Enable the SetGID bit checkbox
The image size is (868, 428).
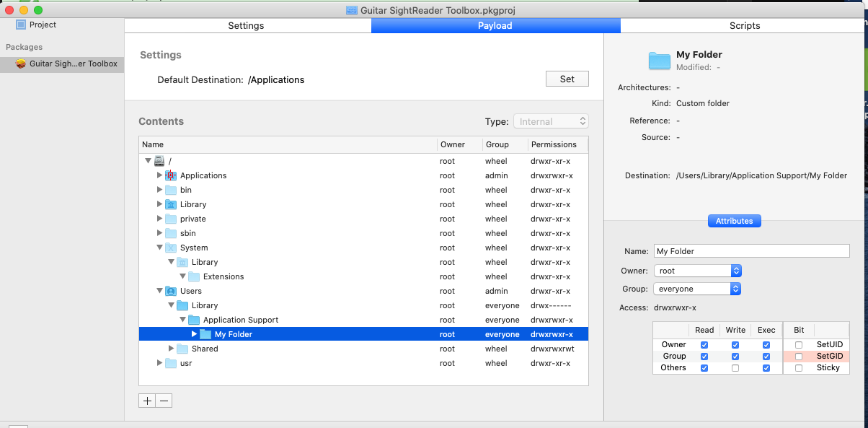799,357
